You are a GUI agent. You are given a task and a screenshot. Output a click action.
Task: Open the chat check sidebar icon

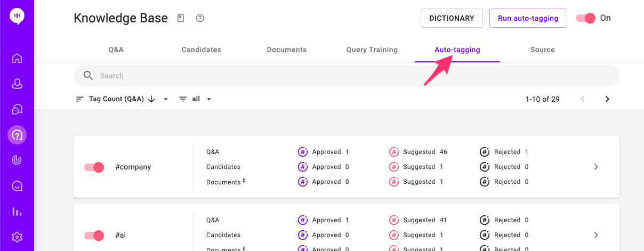coord(17,186)
